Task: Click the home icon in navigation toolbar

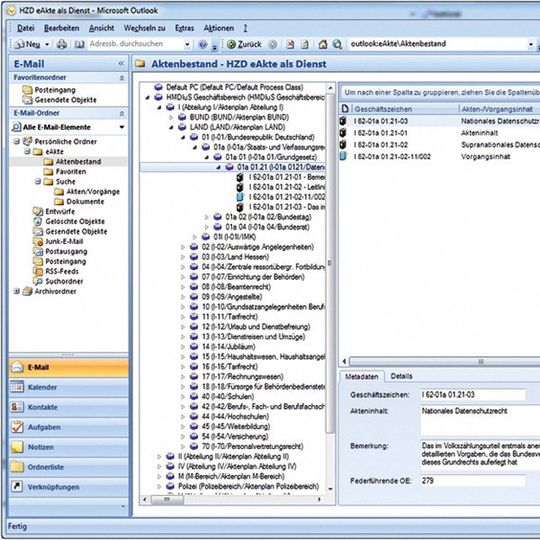Action: (x=323, y=44)
